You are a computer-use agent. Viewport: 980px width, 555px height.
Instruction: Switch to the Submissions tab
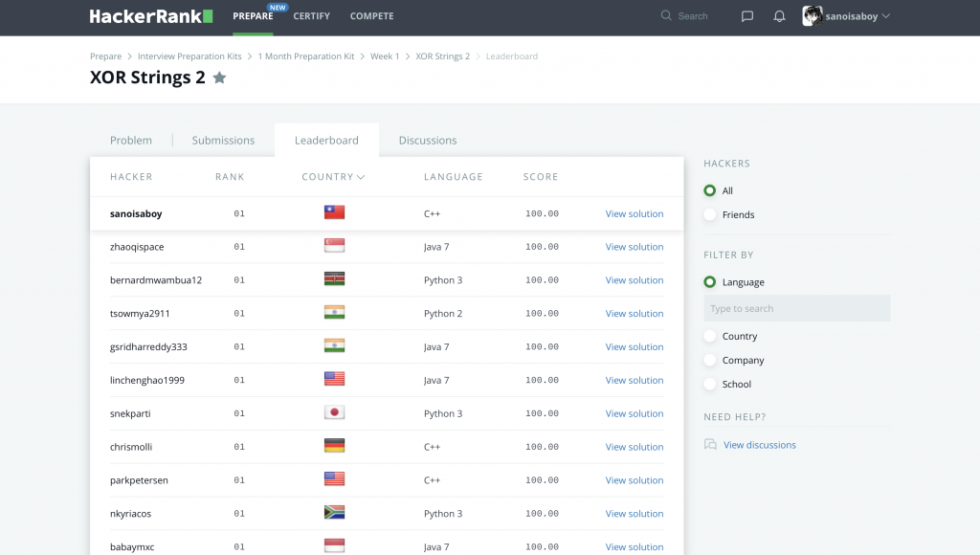coord(223,140)
